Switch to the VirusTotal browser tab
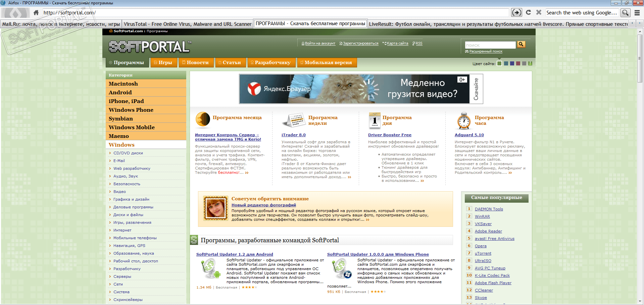 187,24
